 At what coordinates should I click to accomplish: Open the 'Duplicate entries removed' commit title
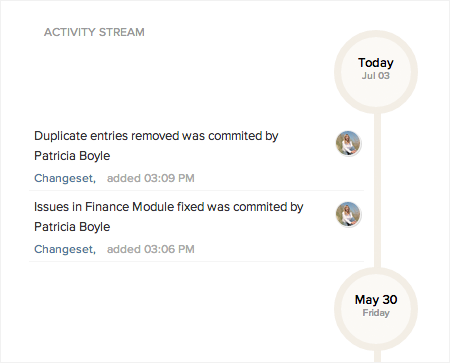click(x=107, y=136)
